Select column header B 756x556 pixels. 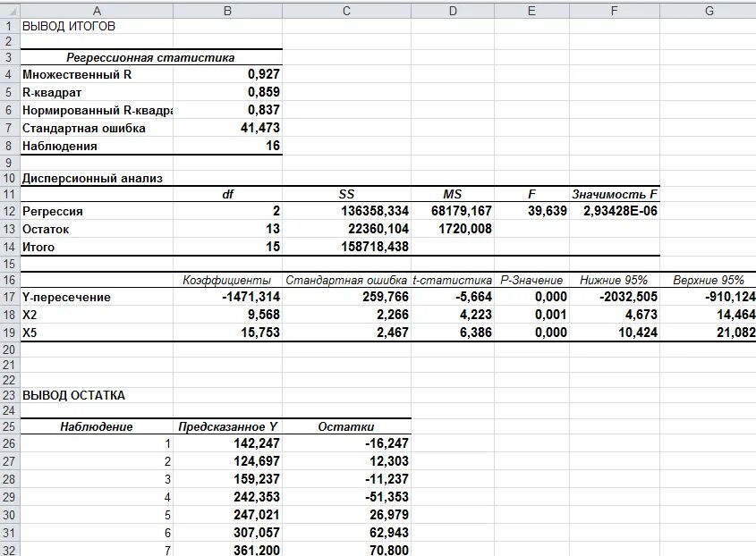point(227,11)
